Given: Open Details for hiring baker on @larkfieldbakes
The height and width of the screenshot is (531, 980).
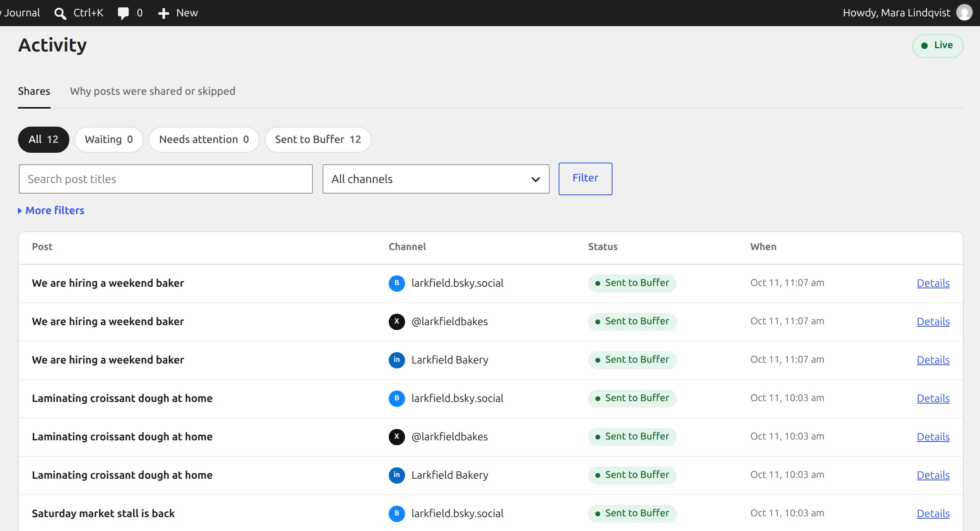Looking at the screenshot, I should point(933,321).
